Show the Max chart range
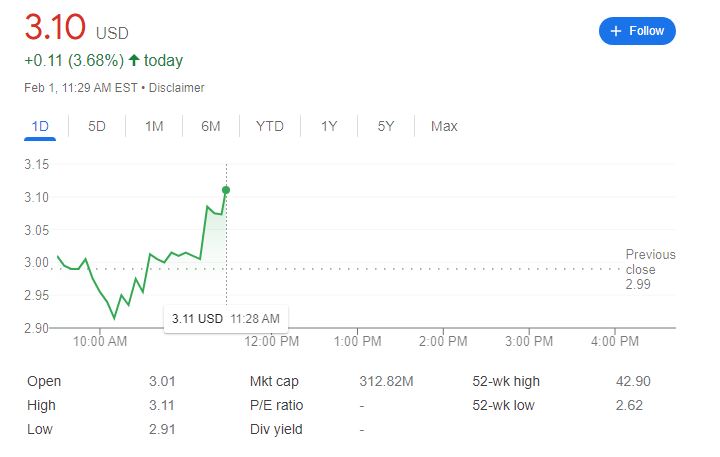The image size is (720, 457). click(444, 126)
